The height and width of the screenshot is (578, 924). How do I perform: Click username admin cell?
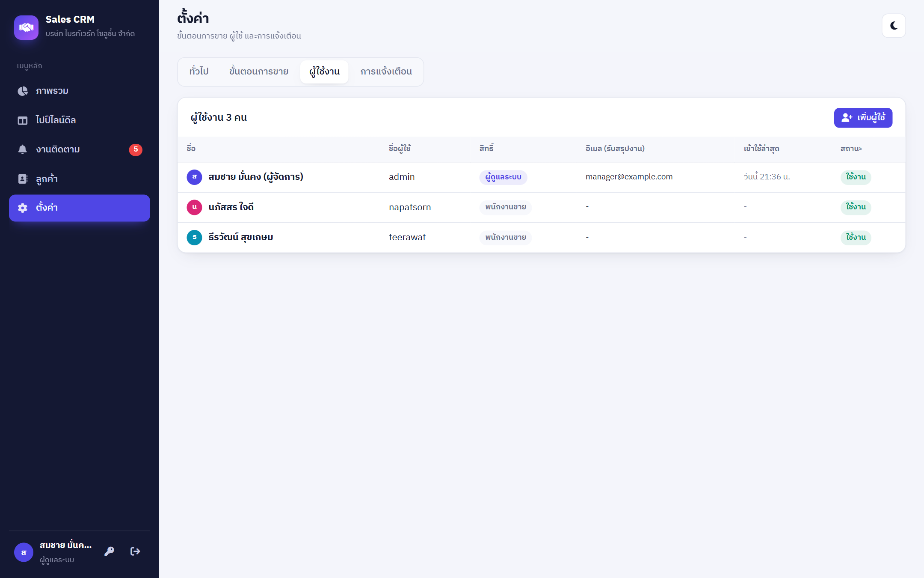click(x=402, y=177)
